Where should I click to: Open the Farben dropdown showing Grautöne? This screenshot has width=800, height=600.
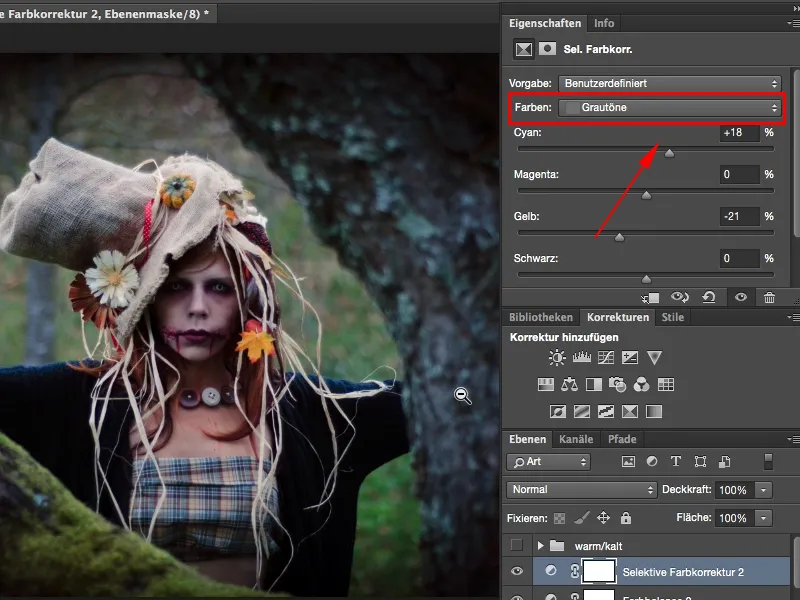pos(670,108)
